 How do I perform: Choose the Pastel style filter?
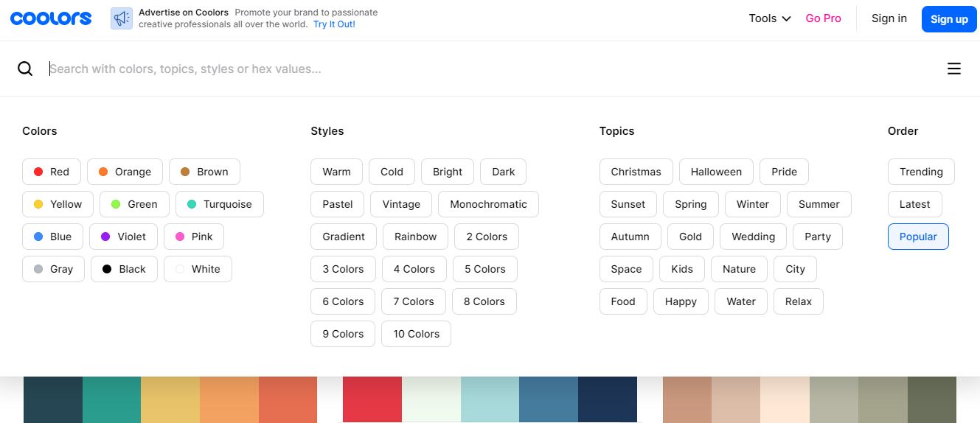coord(337,204)
